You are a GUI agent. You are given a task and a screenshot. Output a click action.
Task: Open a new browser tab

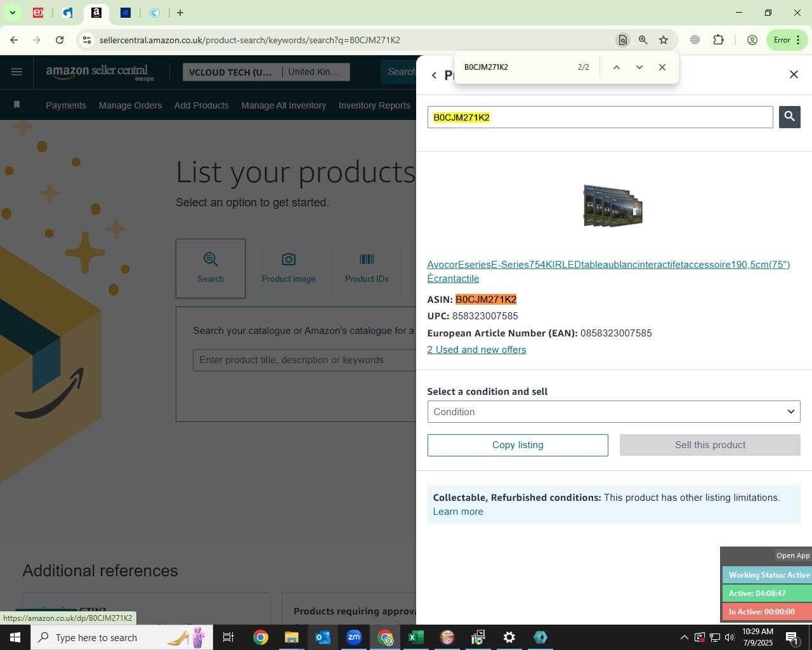click(x=180, y=13)
